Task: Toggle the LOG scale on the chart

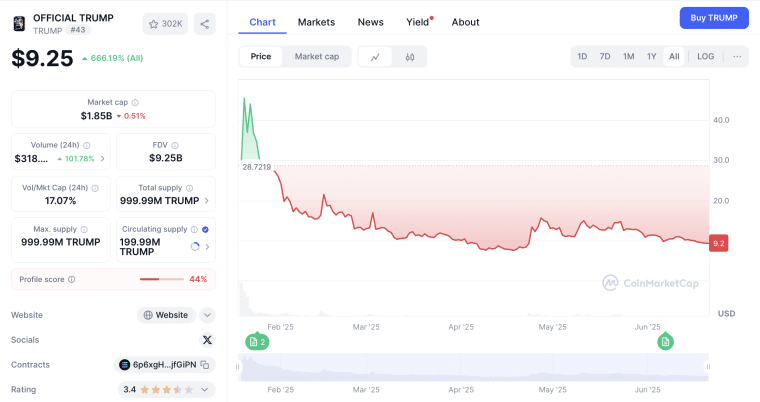Action: (705, 57)
